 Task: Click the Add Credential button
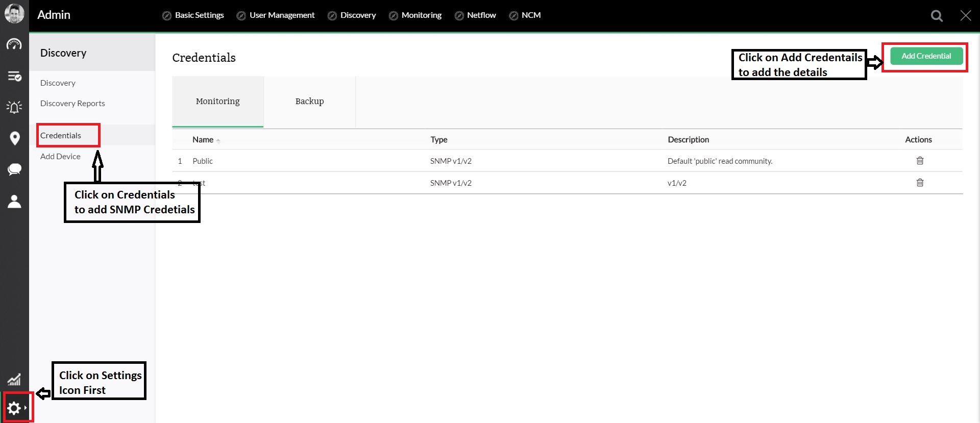click(926, 56)
